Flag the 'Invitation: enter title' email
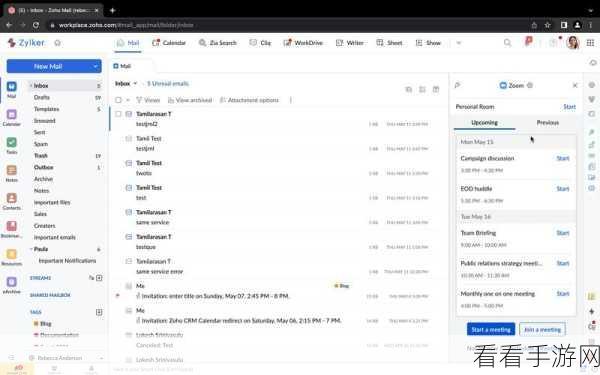600x375 pixels. point(117,295)
